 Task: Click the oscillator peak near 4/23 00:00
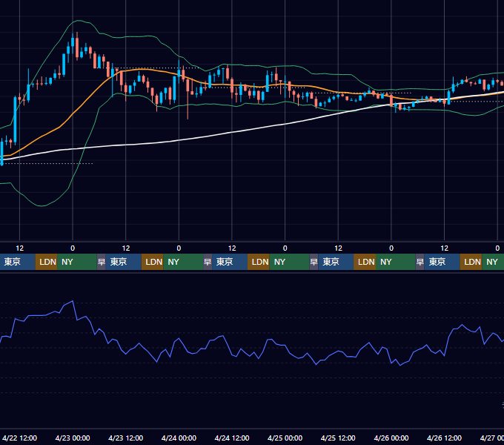[x=73, y=301]
